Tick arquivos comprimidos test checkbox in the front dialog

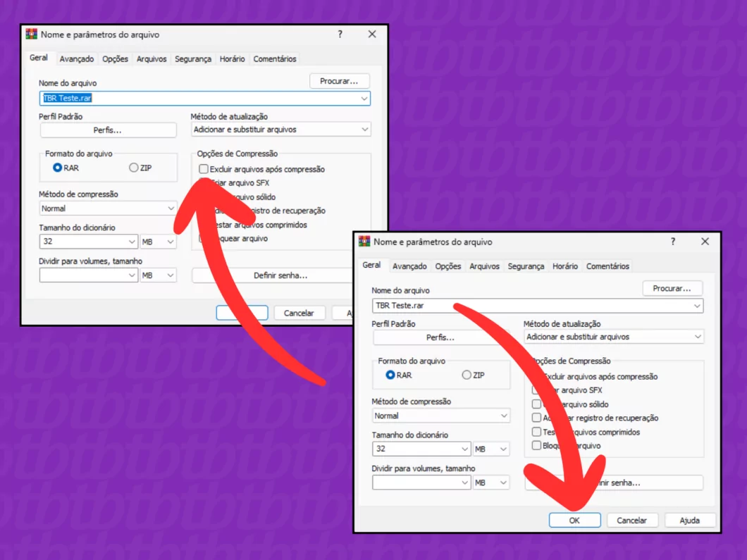536,432
